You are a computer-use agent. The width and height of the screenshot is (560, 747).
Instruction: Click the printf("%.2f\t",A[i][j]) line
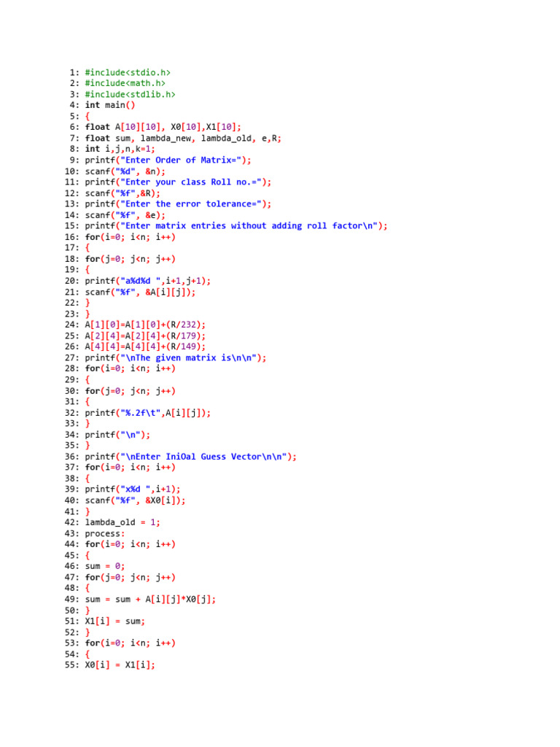pos(147,413)
